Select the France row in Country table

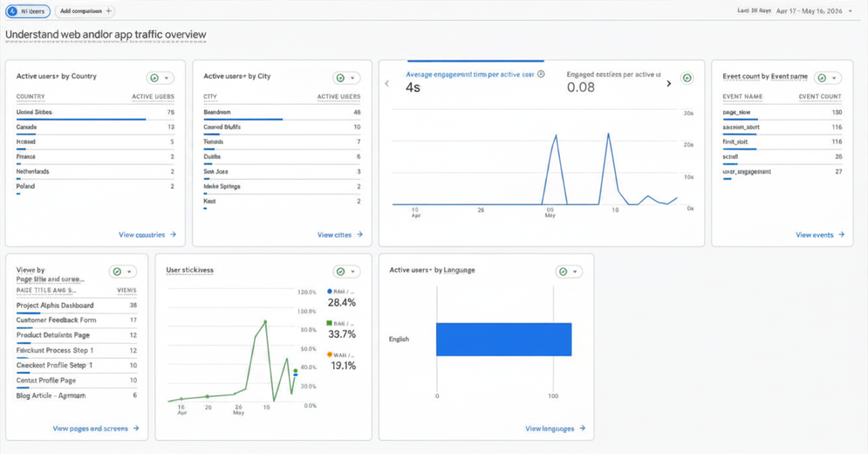(95, 157)
